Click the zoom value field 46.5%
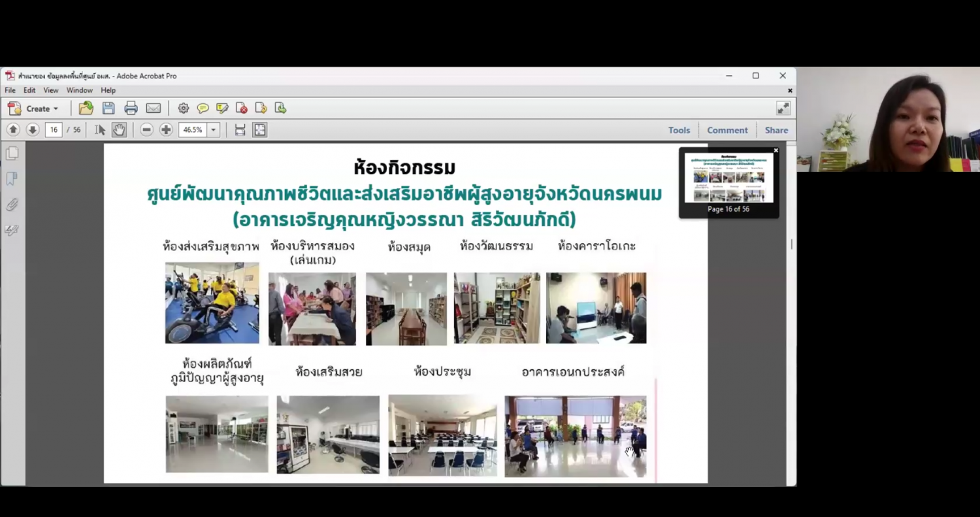This screenshot has width=980, height=517. click(193, 129)
